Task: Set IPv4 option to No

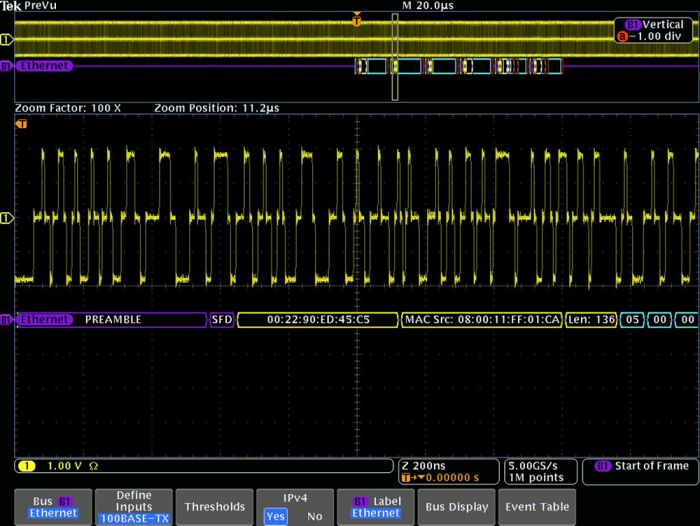Action: pos(314,516)
